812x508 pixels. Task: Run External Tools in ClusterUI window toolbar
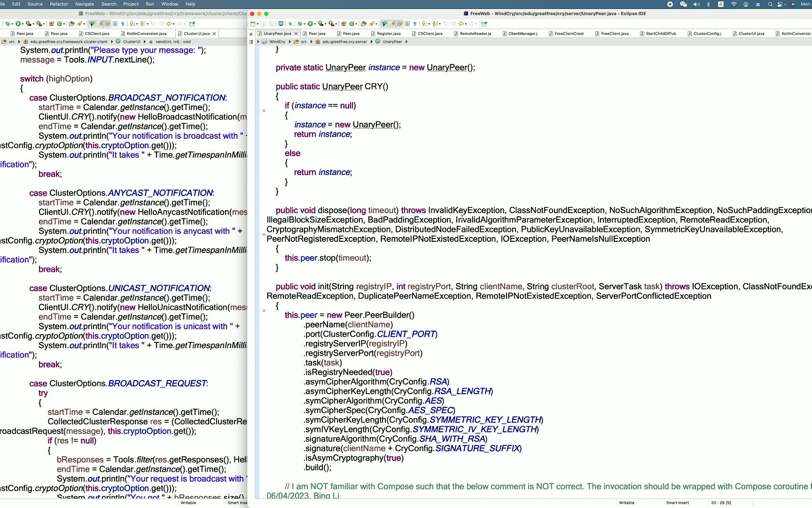pos(39,24)
